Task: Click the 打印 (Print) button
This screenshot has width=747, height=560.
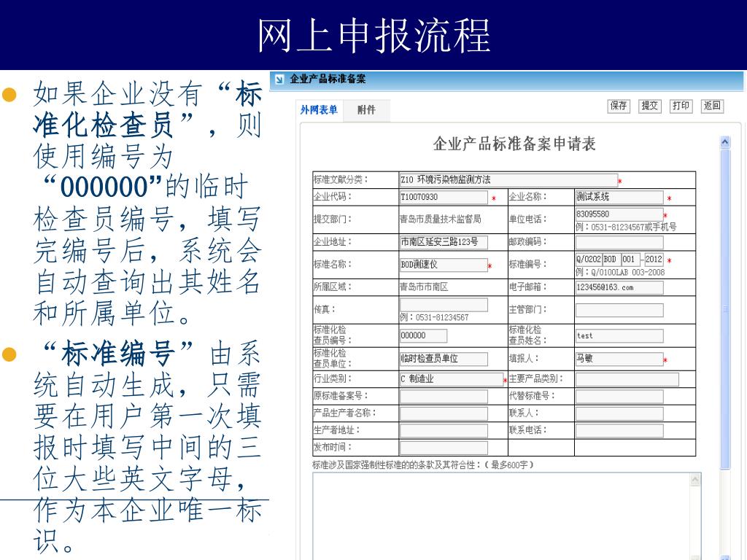Action: coord(681,106)
